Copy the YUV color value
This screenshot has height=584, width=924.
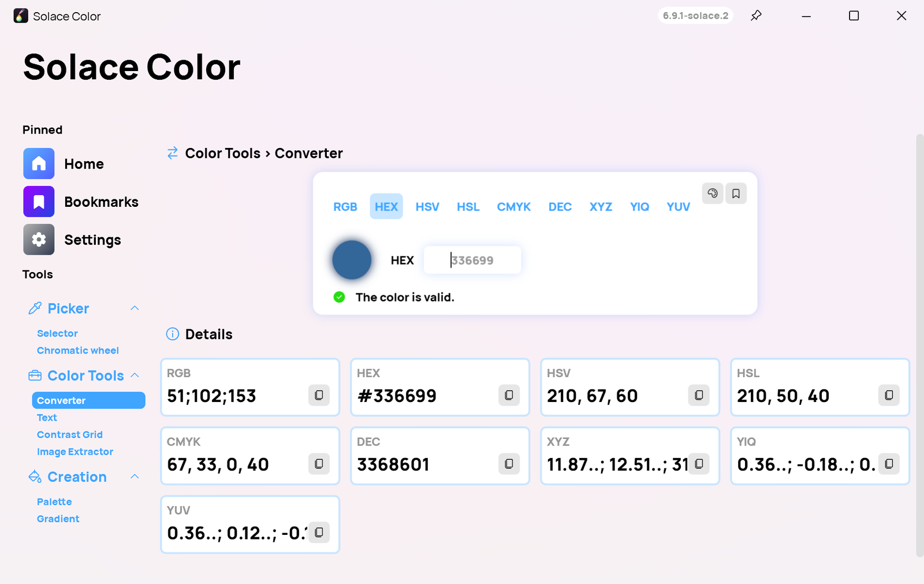tap(319, 533)
